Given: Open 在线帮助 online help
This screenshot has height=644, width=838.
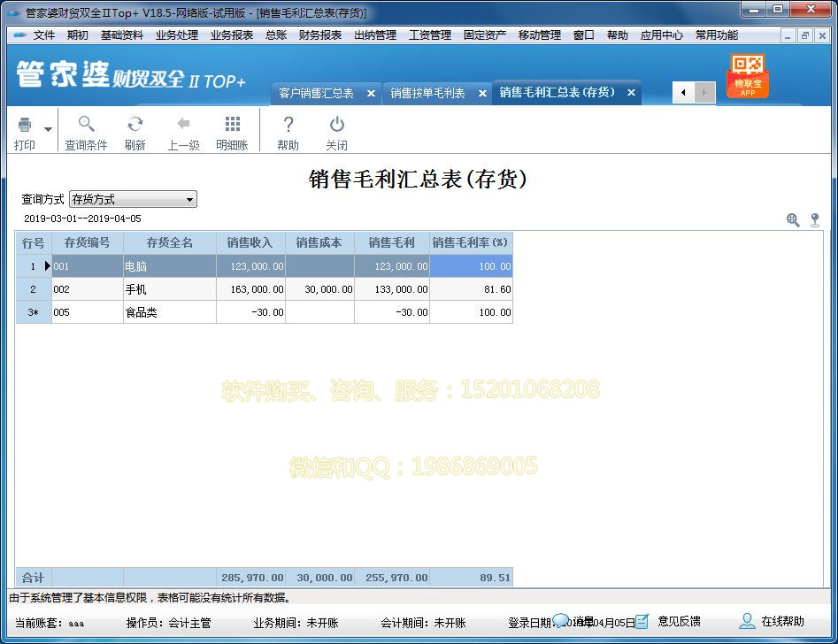Looking at the screenshot, I should (x=781, y=622).
